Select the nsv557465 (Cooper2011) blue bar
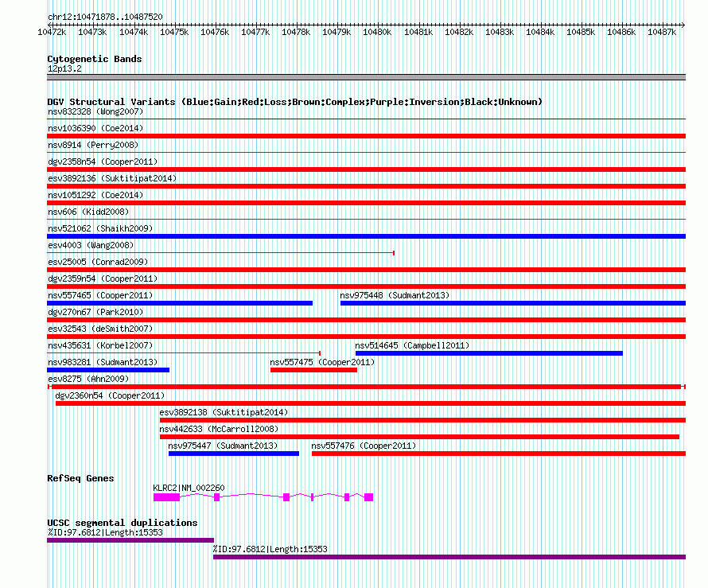 [x=180, y=303]
